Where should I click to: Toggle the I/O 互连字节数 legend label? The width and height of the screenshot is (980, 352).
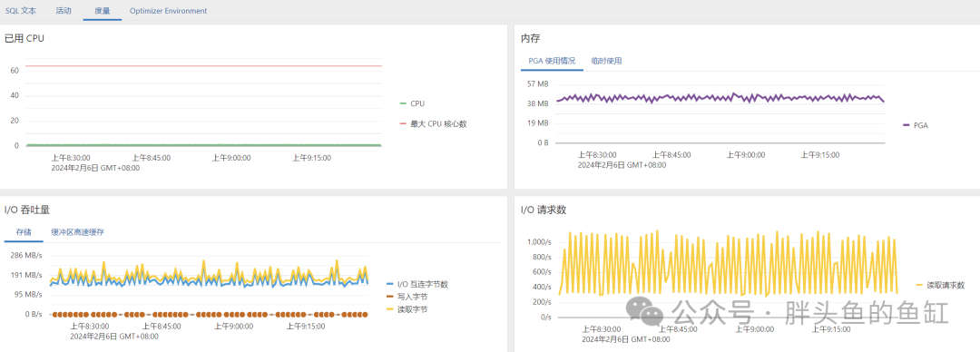(x=423, y=285)
